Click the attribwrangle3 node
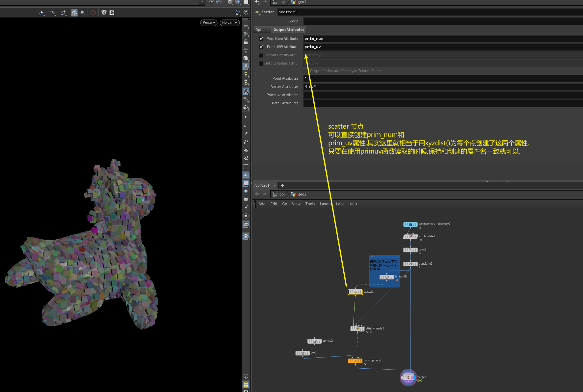This screenshot has width=583, height=392. click(x=357, y=328)
